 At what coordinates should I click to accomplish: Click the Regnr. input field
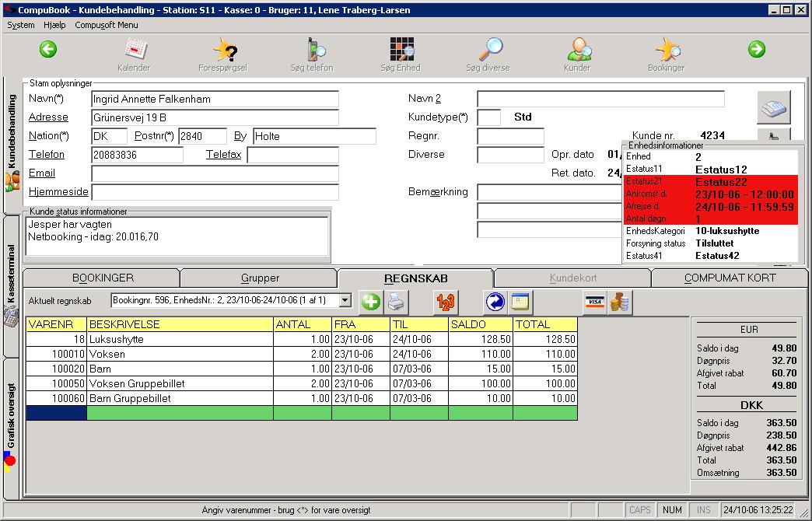tap(510, 136)
